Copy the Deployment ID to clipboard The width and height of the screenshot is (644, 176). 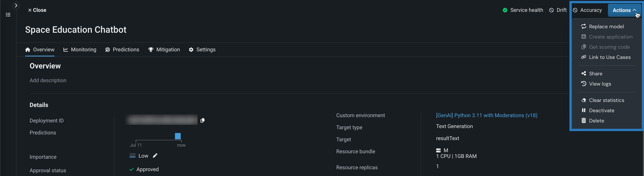click(x=203, y=120)
